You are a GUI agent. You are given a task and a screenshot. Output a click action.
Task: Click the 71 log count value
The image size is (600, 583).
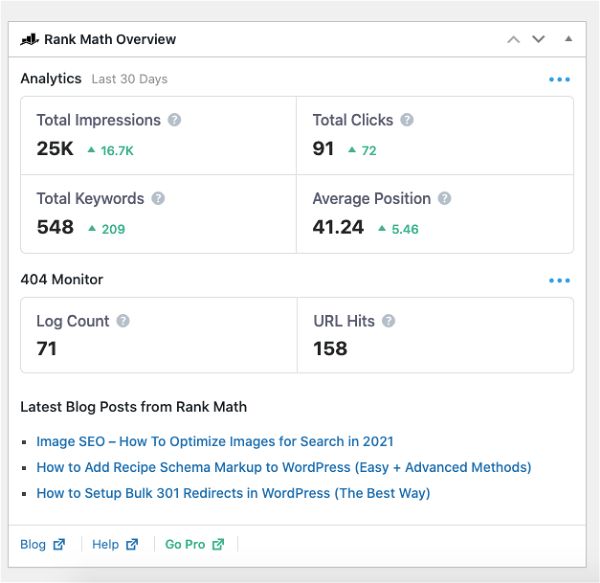tap(46, 348)
